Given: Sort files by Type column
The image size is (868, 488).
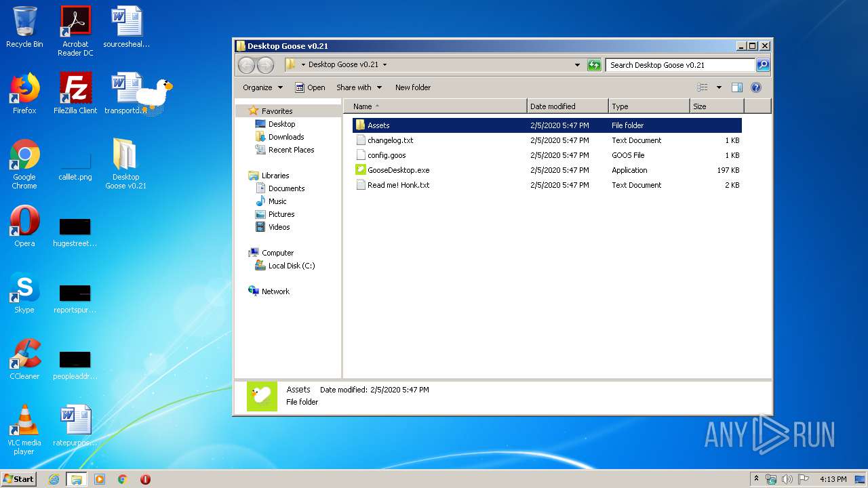Looking at the screenshot, I should [x=649, y=106].
